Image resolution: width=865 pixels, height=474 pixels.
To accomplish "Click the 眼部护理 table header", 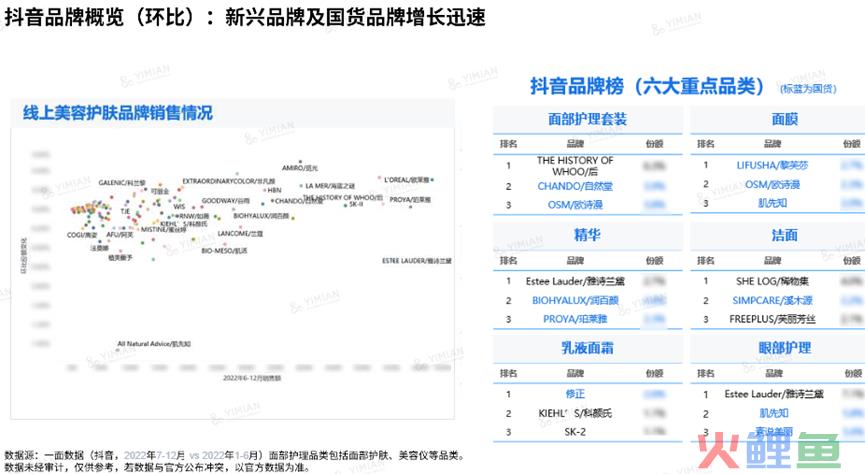I will click(x=784, y=348).
